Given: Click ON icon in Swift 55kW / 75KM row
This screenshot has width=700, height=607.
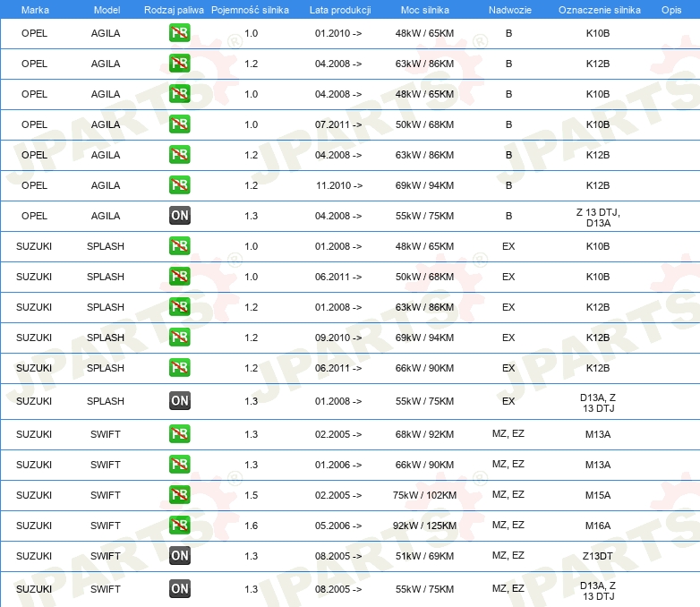Looking at the screenshot, I should [180, 589].
